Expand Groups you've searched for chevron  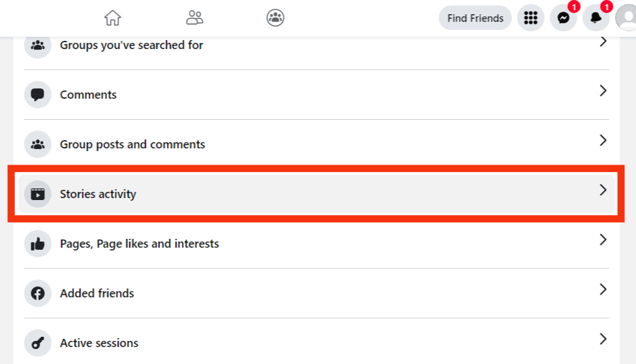(x=603, y=41)
